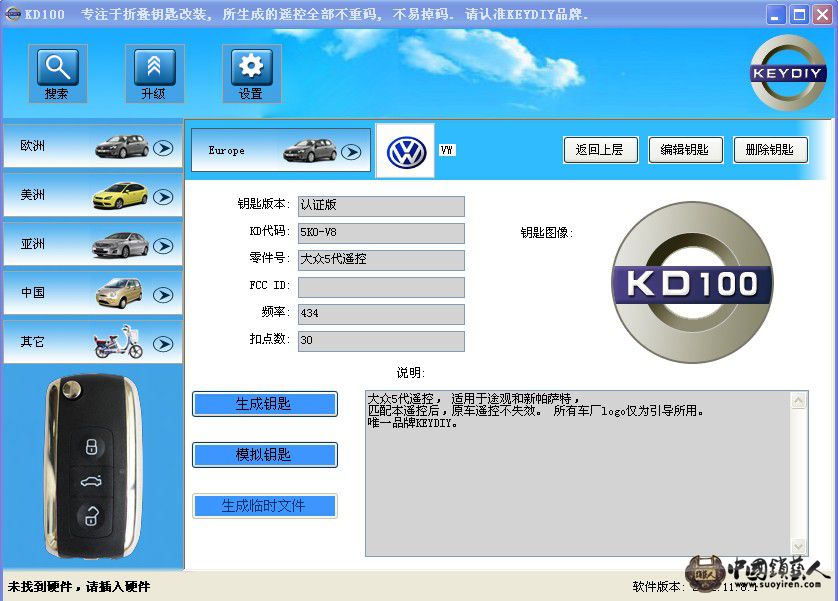This screenshot has height=601, width=838.
Task: Click the 扣点数 field showing 30
Action: click(381, 341)
